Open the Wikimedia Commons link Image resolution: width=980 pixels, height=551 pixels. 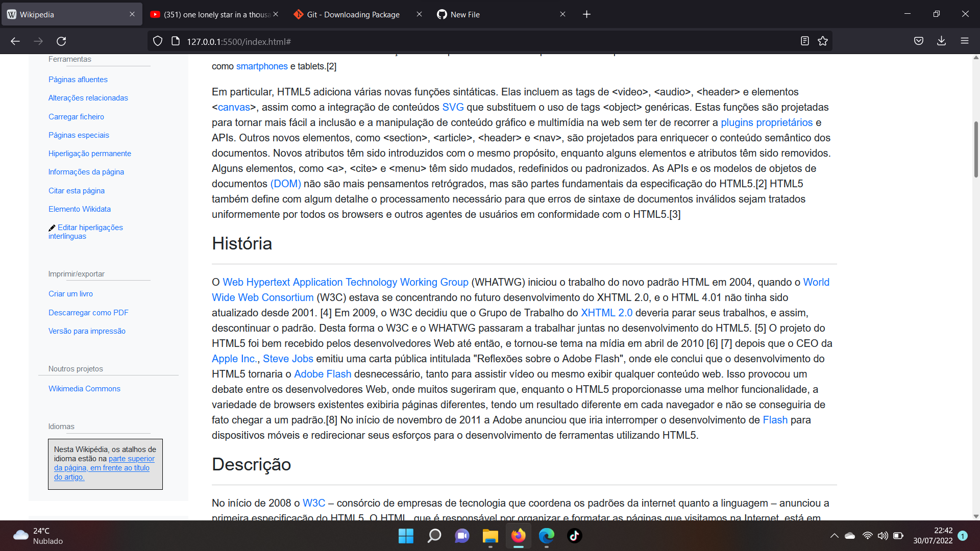84,388
